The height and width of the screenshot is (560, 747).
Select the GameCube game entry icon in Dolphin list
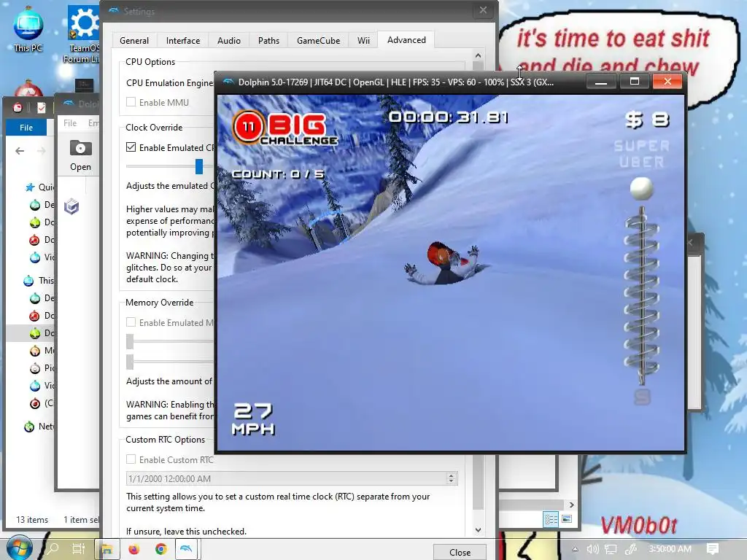(x=71, y=206)
